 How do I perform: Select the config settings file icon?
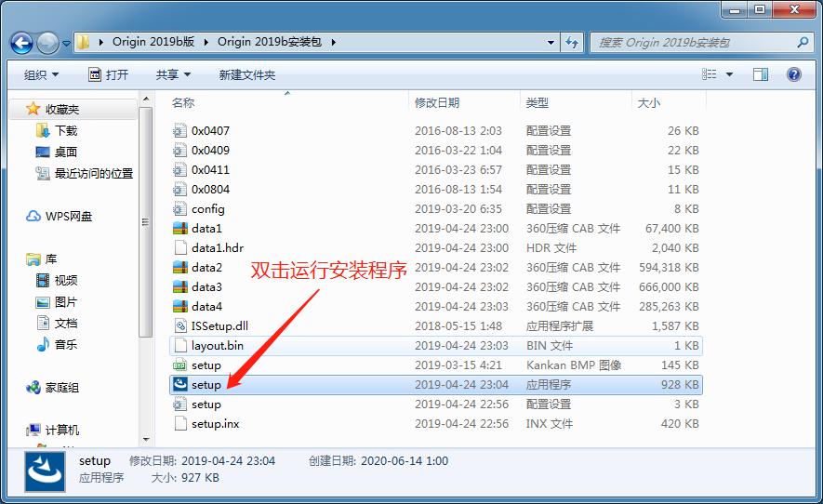click(180, 209)
